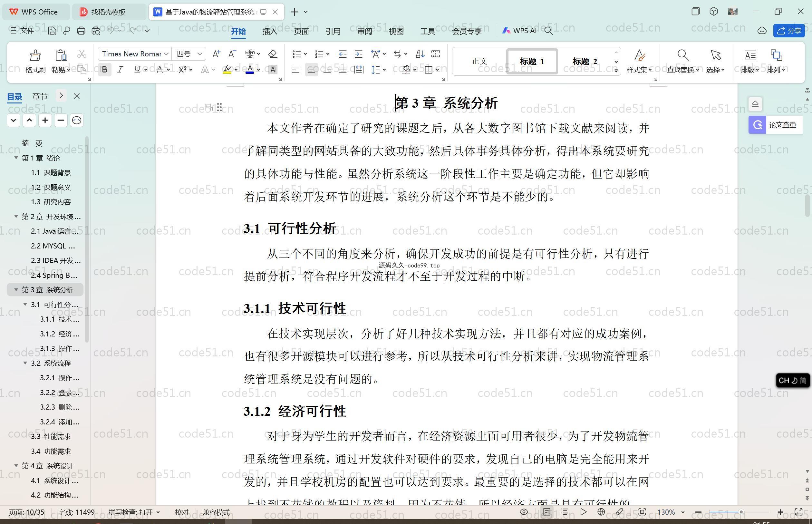Viewport: 812px width, 524px height.
Task: Click the Cut scissors icon
Action: coord(82,54)
